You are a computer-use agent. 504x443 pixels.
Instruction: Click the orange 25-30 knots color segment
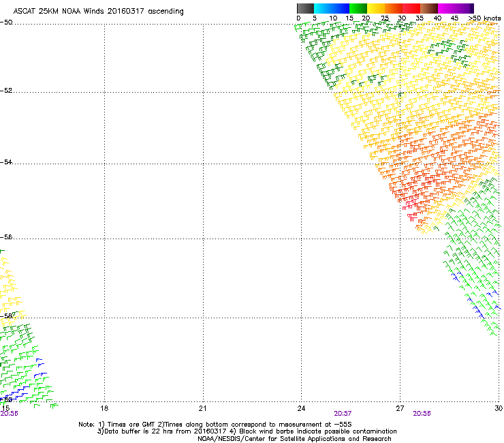point(394,8)
